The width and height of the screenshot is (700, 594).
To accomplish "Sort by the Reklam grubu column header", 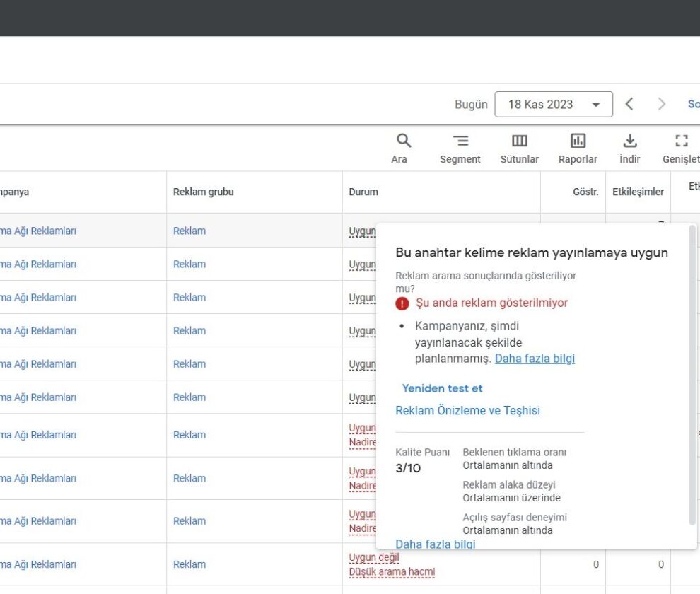I will click(x=203, y=192).
